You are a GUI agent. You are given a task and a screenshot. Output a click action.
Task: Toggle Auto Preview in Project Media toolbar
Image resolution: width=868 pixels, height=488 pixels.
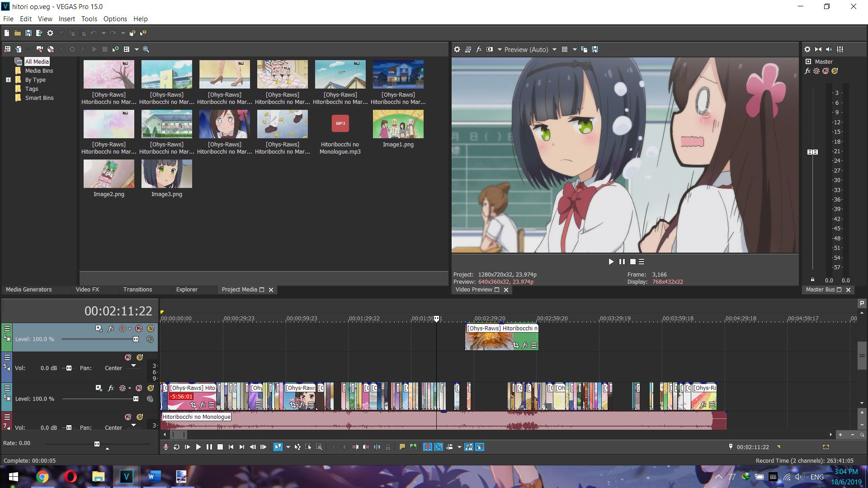click(x=116, y=49)
